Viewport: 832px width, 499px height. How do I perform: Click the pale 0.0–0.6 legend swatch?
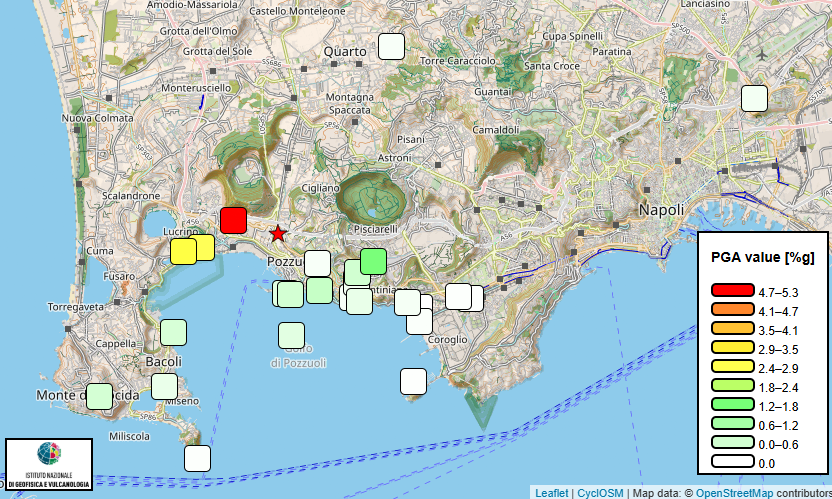click(733, 442)
